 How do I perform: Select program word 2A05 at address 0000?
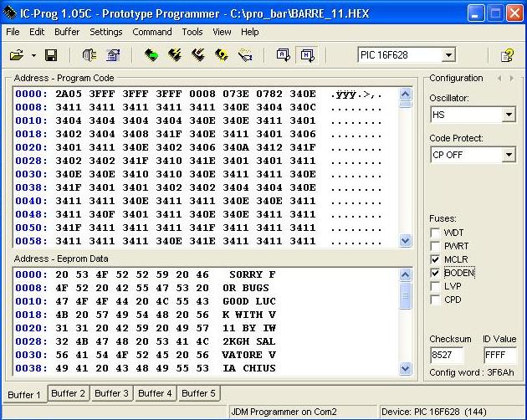coord(69,94)
